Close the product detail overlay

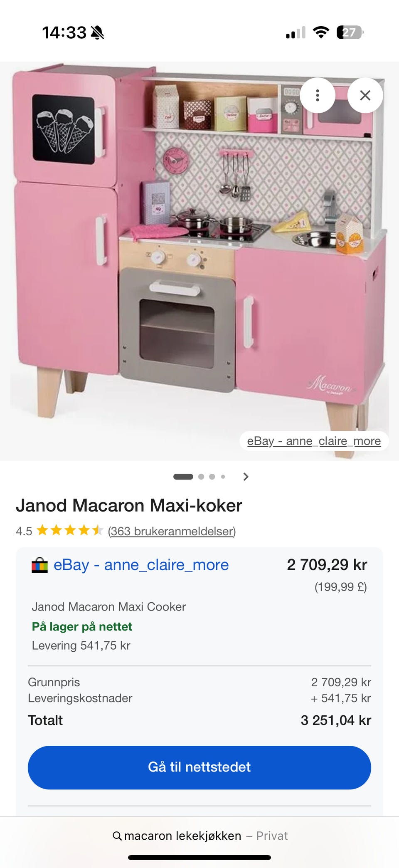[365, 95]
